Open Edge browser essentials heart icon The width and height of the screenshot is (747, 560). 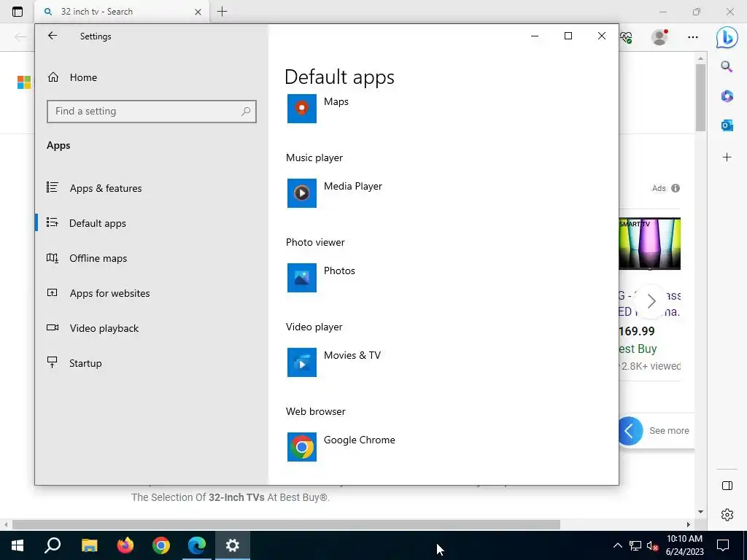click(625, 37)
